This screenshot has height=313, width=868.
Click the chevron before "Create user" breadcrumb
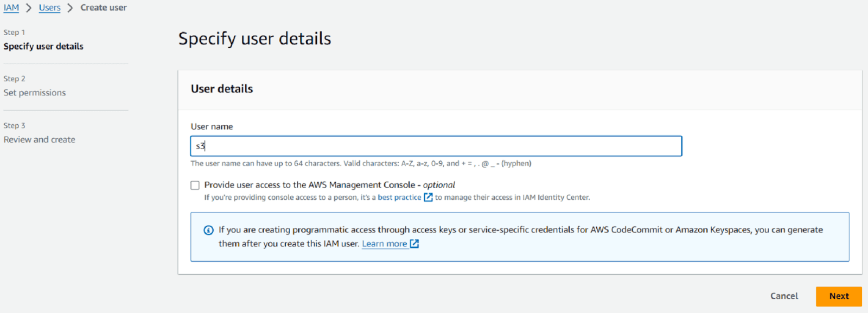(69, 8)
